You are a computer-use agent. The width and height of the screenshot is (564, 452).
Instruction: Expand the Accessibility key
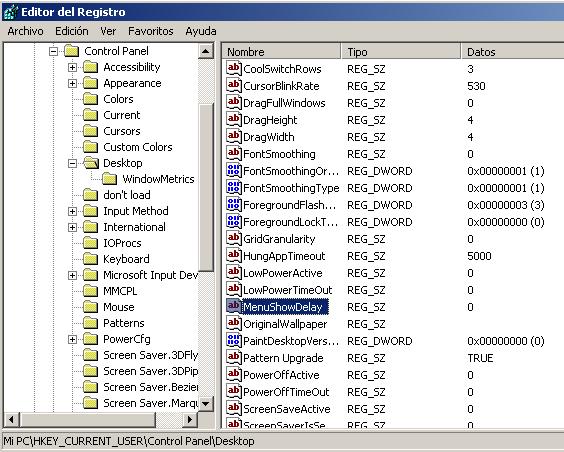(72, 67)
